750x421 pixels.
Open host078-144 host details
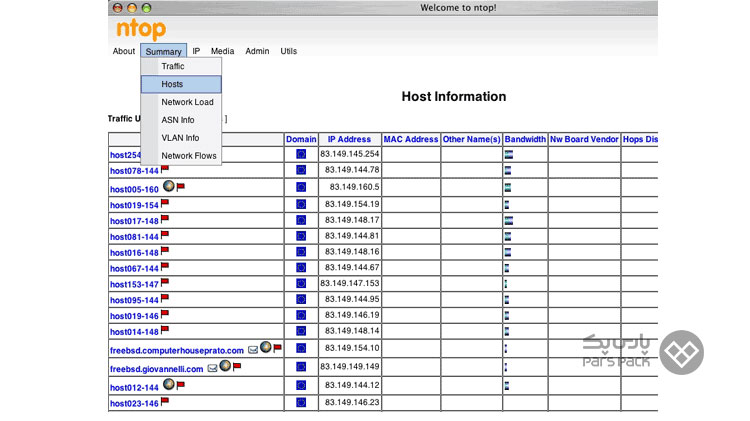(x=134, y=171)
